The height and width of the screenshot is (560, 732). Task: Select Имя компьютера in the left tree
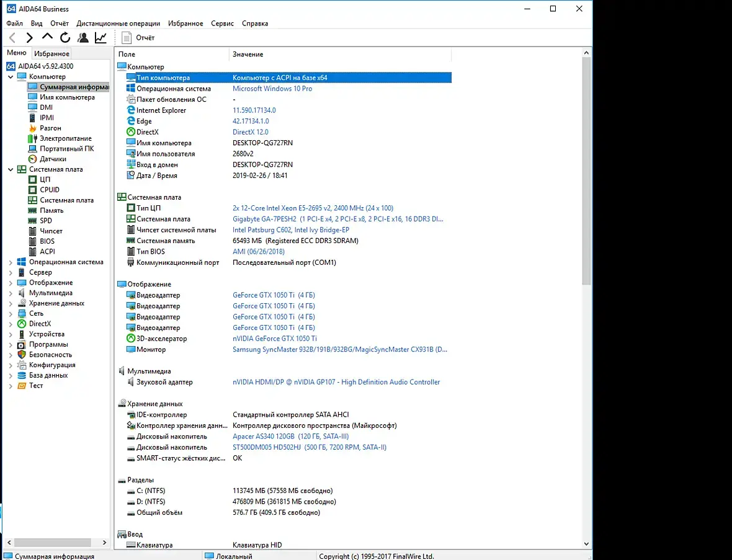pyautogui.click(x=67, y=97)
